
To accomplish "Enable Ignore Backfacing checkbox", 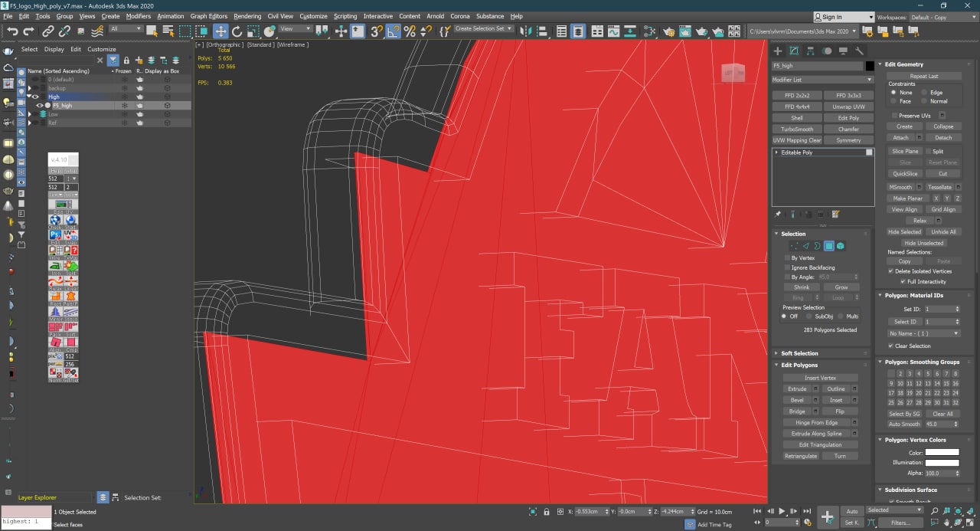I will click(787, 267).
